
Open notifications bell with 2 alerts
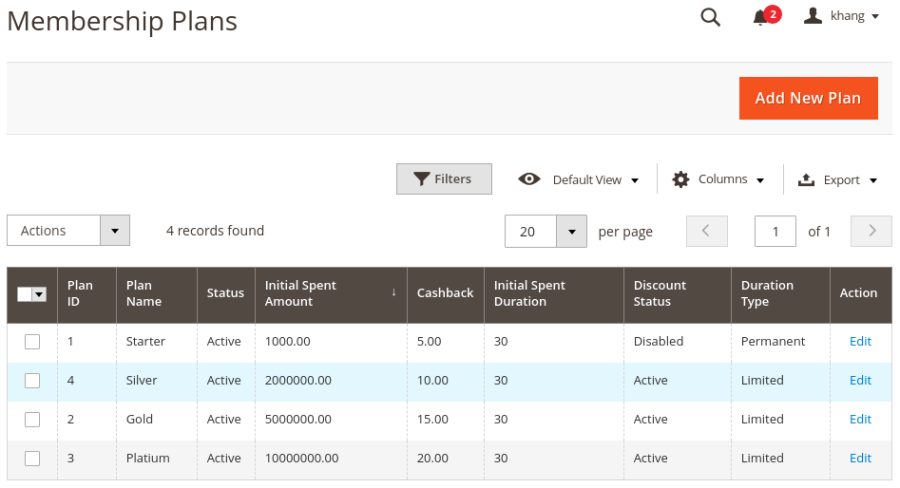tap(766, 16)
